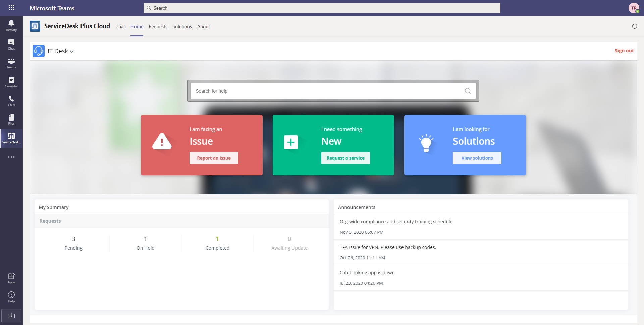The image size is (644, 325).
Task: Switch to the Home tab
Action: point(137,26)
